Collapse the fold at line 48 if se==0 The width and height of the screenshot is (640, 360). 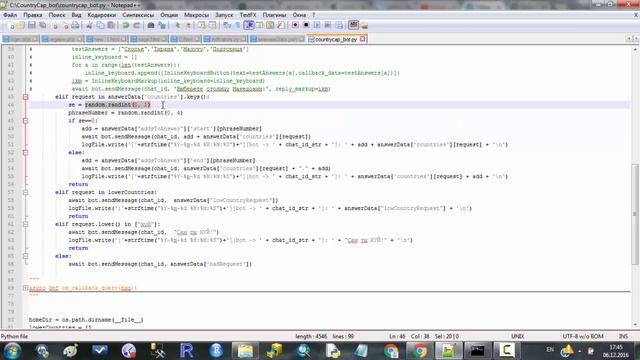(25, 121)
